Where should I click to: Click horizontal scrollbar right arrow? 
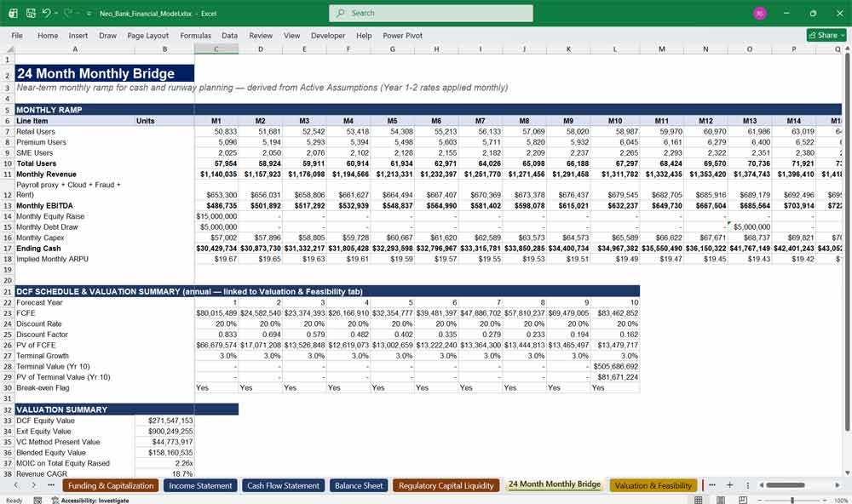838,485
